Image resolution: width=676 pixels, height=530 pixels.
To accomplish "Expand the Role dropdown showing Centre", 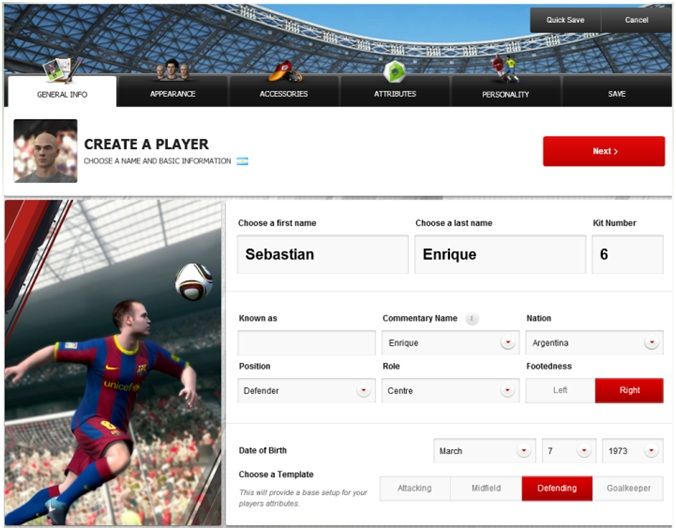I will [451, 391].
